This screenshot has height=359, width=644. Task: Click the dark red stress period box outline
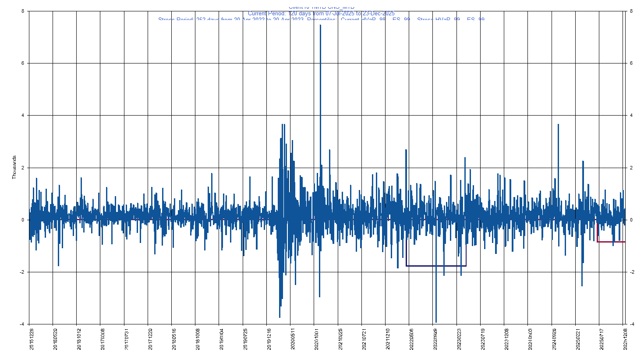coord(611,241)
